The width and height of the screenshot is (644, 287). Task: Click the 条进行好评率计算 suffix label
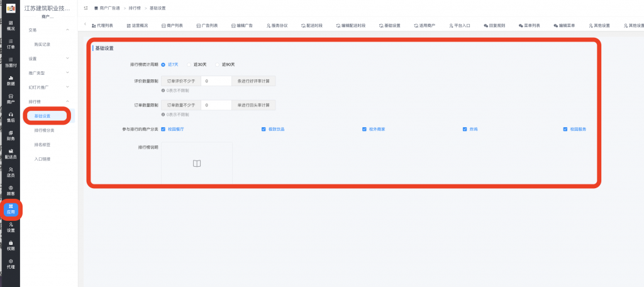(x=253, y=81)
